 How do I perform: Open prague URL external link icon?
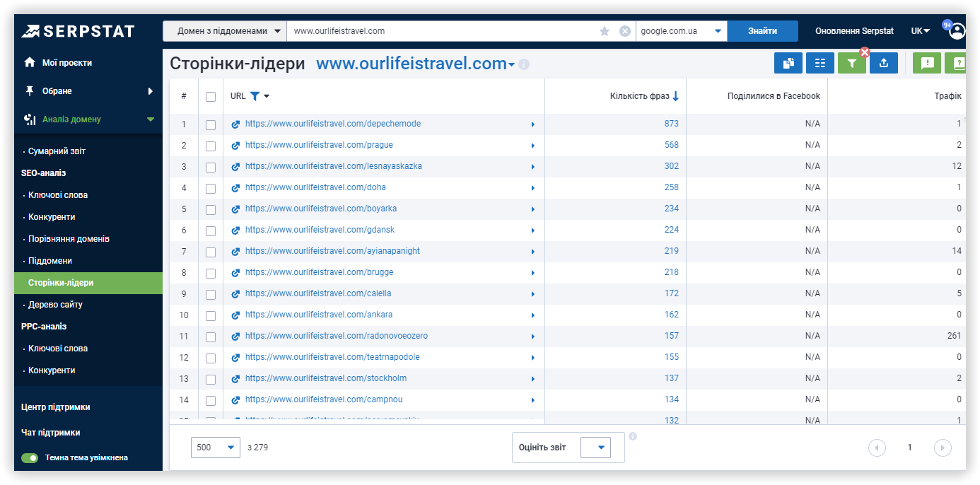pyautogui.click(x=236, y=146)
